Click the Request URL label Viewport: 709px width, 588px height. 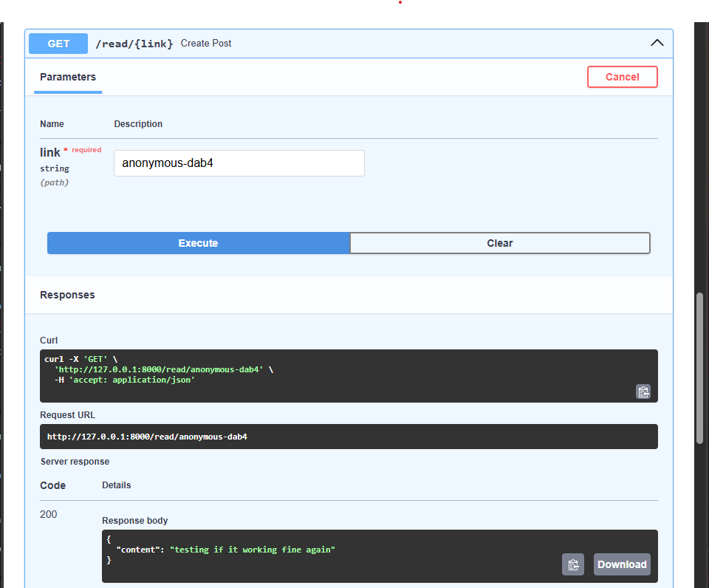pos(67,414)
